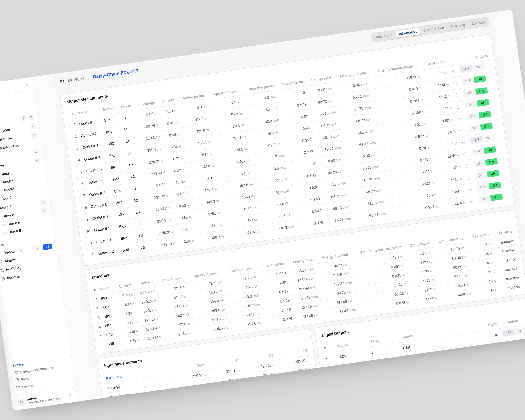The height and width of the screenshot is (420, 525).
Task: Collapse the tree row ending in 'ase_row'
Action: click(x=34, y=134)
